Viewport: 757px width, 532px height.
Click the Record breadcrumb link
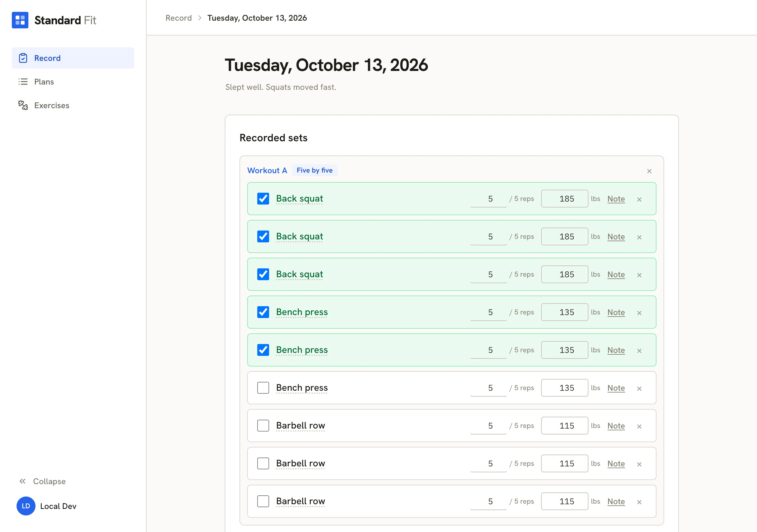tap(179, 18)
